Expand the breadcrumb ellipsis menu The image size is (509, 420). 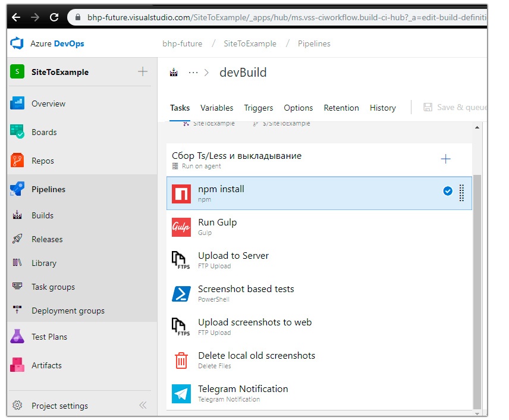[x=193, y=72]
